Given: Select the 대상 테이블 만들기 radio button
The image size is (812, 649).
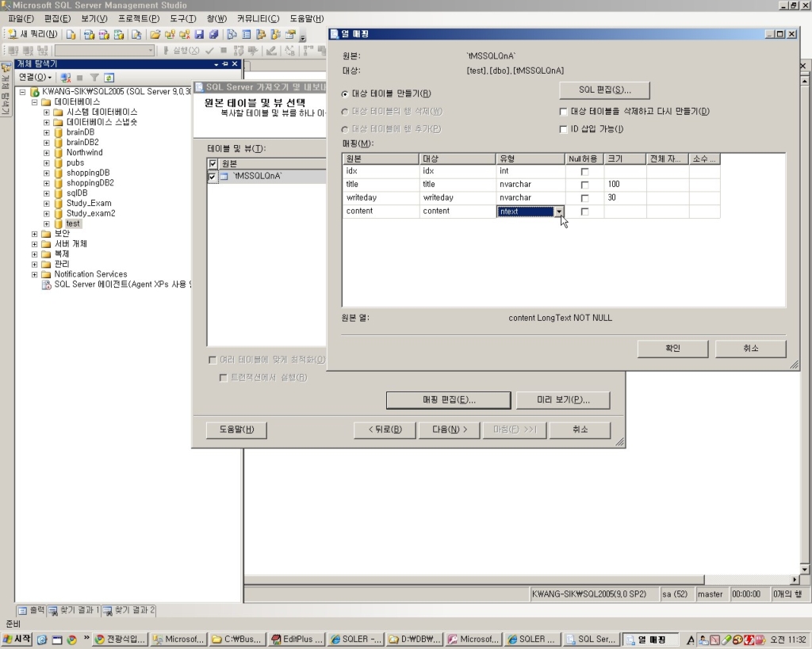Looking at the screenshot, I should point(345,94).
